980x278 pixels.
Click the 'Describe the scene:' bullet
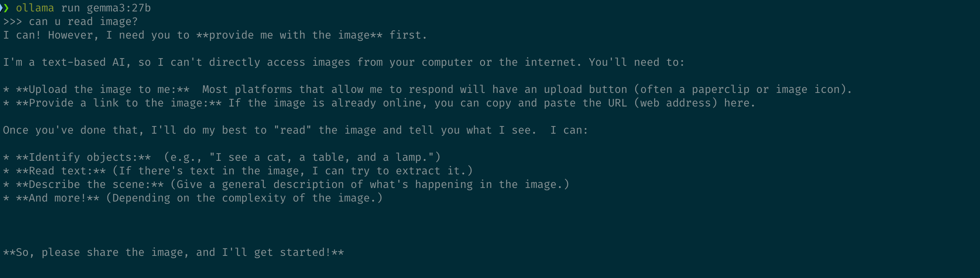coord(90,185)
